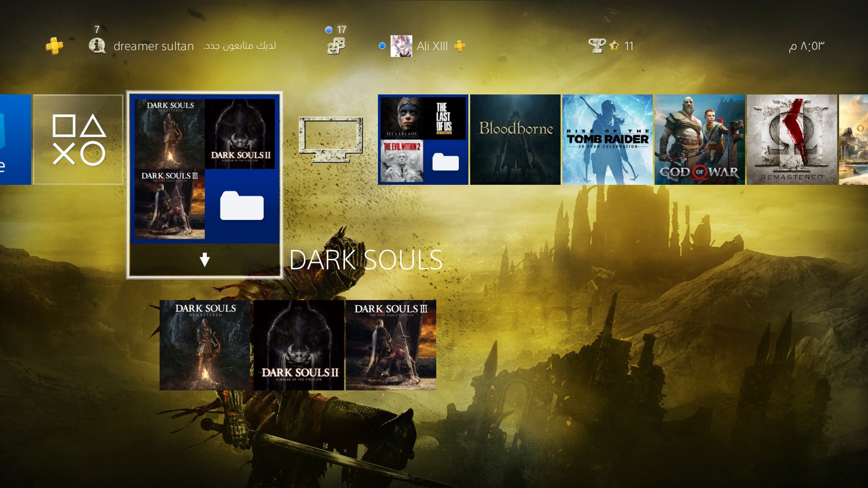868x488 pixels.
Task: Launch Rise of the Tomb Raider tile
Action: [x=608, y=139]
